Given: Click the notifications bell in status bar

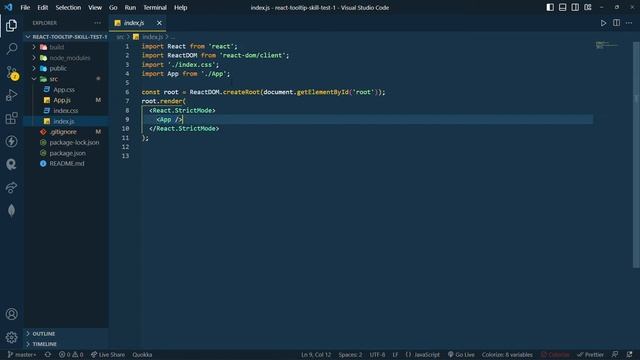Looking at the screenshot, I should [629, 355].
